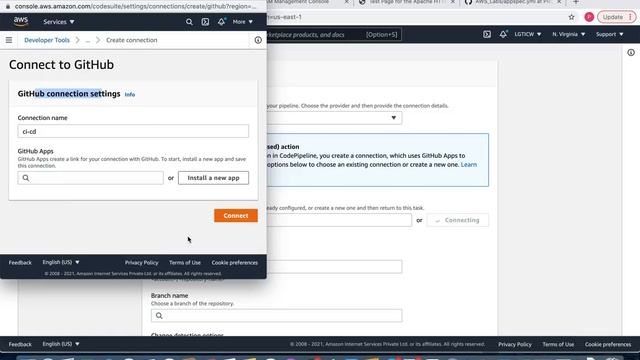640x360 pixels.
Task: Click the orange Connect button
Action: (236, 216)
